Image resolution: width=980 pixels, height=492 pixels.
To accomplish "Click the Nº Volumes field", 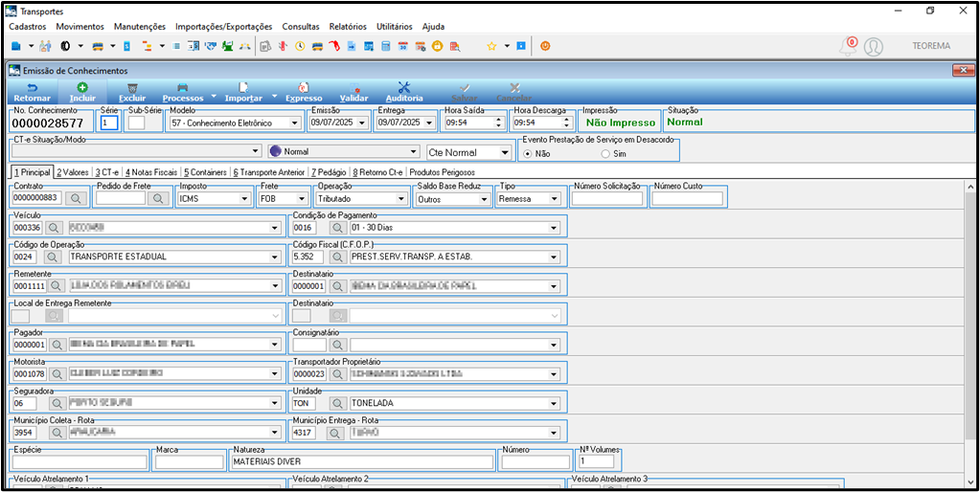I will [x=596, y=462].
